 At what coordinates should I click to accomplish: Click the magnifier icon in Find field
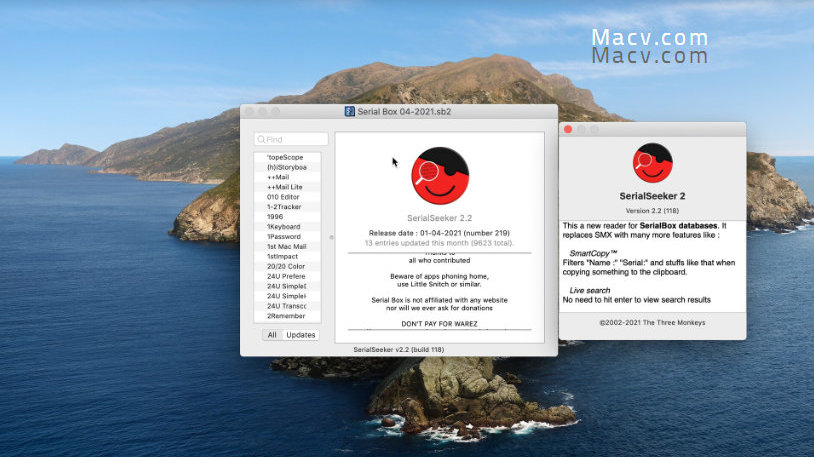point(261,139)
